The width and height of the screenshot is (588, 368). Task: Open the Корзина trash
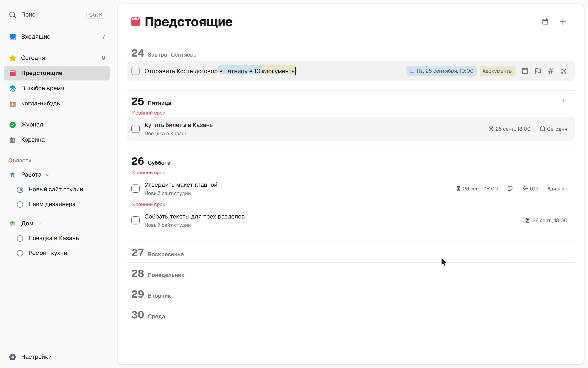point(57,140)
